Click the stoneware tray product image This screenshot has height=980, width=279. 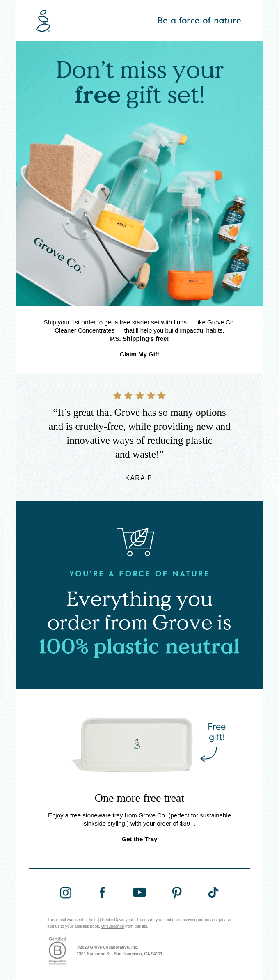pos(136,744)
